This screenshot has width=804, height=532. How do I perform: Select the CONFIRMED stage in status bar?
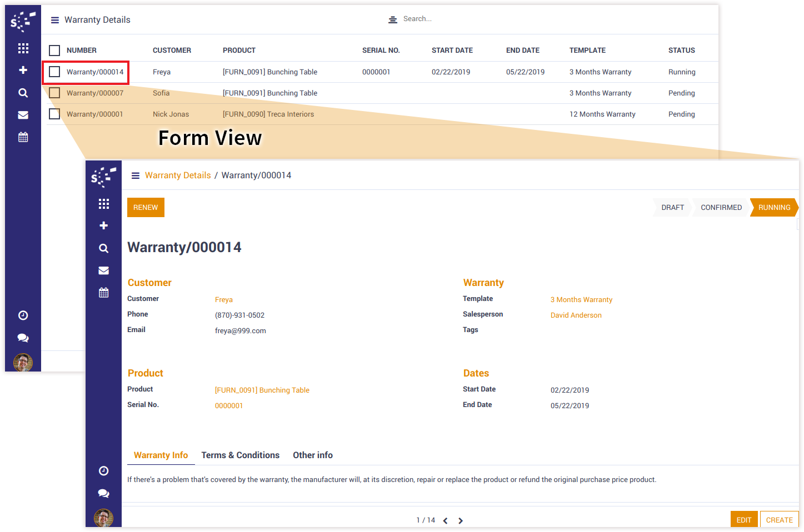tap(721, 208)
